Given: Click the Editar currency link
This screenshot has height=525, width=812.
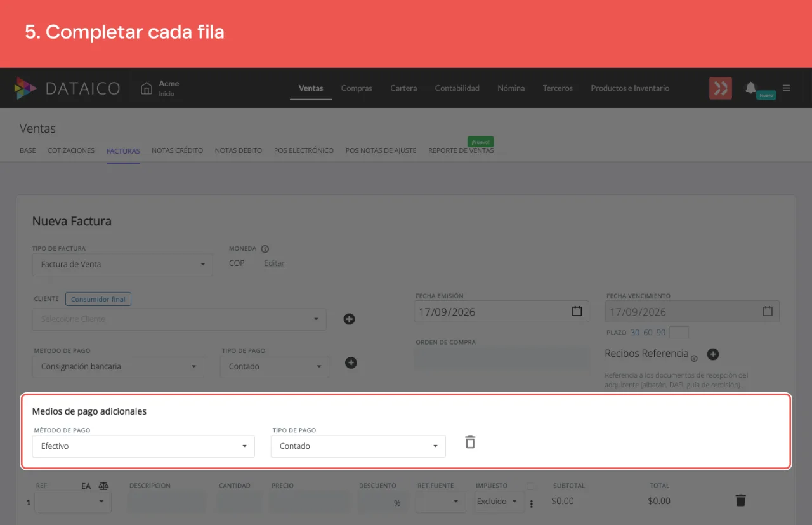Looking at the screenshot, I should click(x=274, y=263).
